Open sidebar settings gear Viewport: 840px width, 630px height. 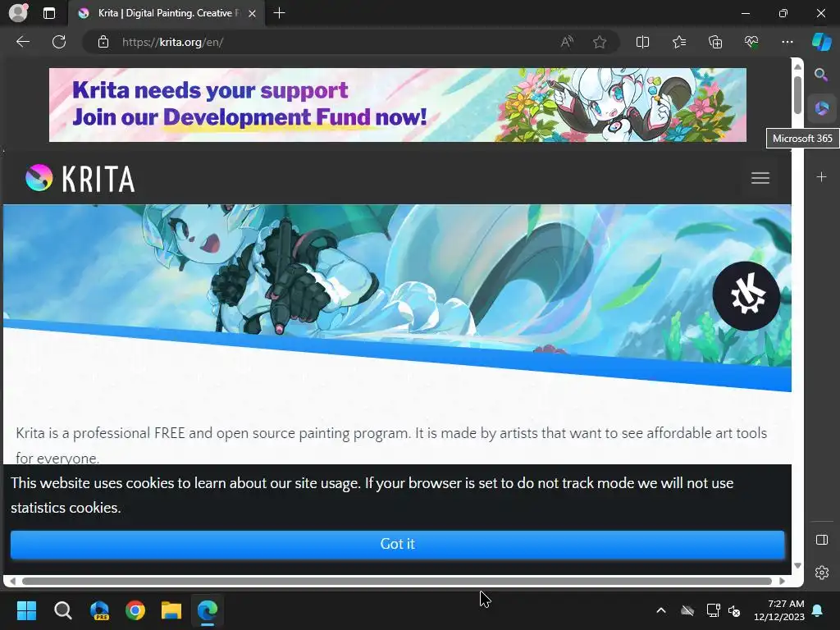tap(822, 573)
